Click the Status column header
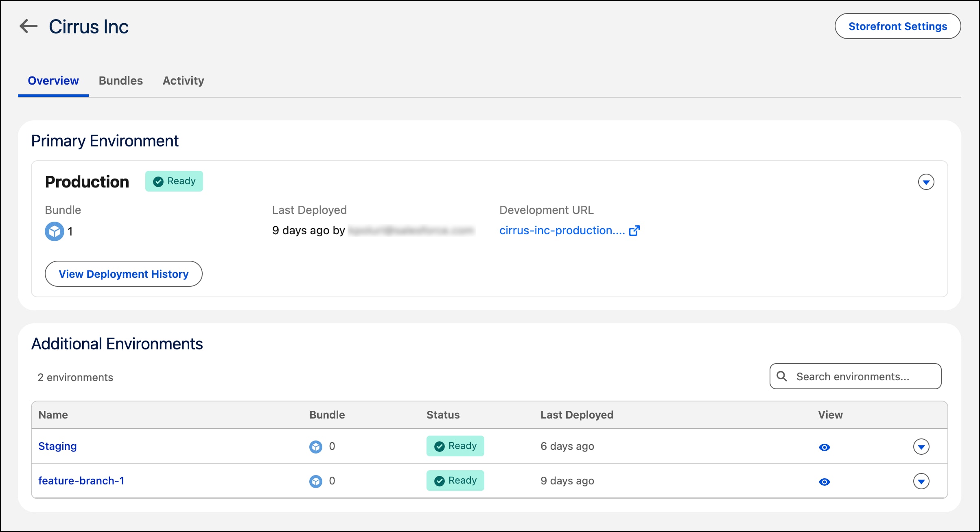The width and height of the screenshot is (980, 532). click(443, 415)
